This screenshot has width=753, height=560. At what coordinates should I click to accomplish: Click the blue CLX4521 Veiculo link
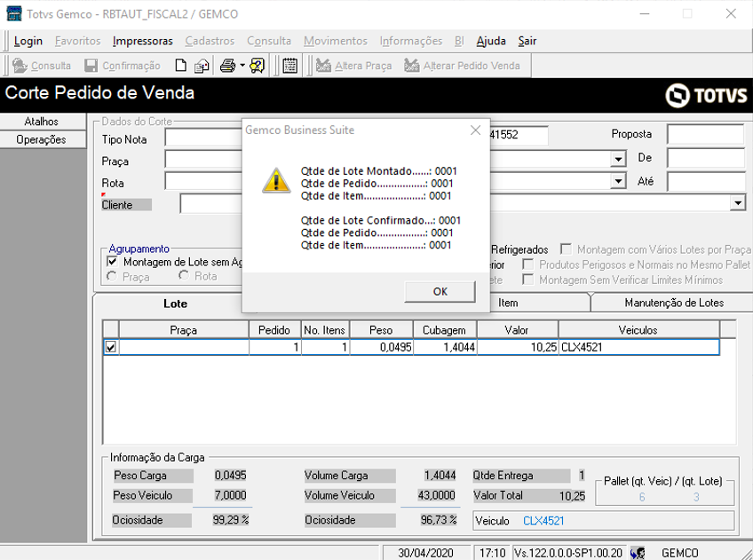(x=543, y=521)
